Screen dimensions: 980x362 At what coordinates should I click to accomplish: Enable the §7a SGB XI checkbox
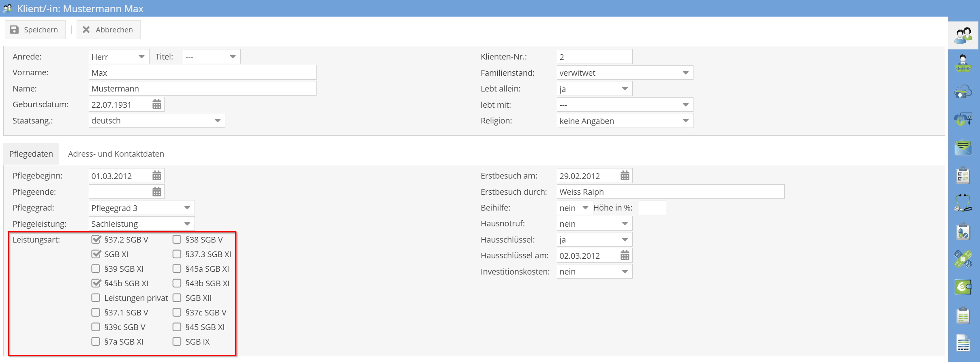pyautogui.click(x=96, y=342)
